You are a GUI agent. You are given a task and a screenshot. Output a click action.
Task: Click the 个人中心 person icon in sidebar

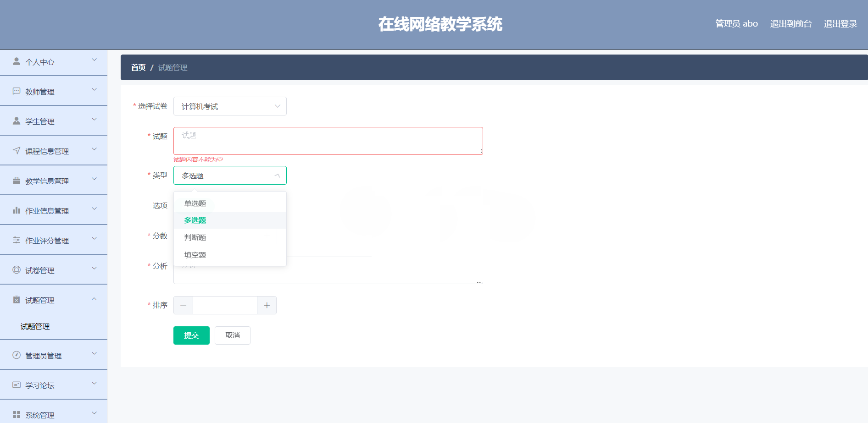point(17,60)
